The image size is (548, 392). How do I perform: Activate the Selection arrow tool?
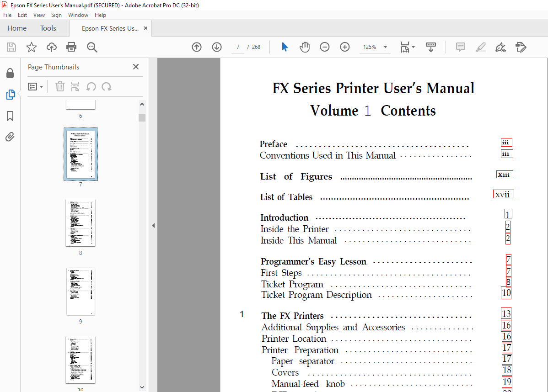pyautogui.click(x=285, y=47)
